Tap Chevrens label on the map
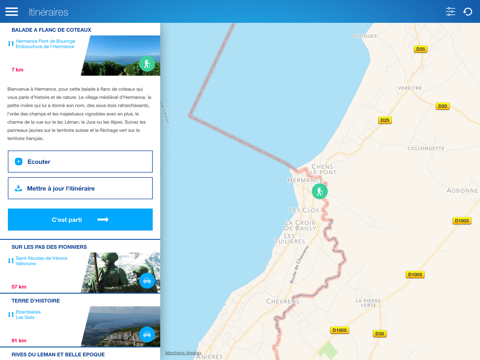The width and height of the screenshot is (480, 360). 283,301
